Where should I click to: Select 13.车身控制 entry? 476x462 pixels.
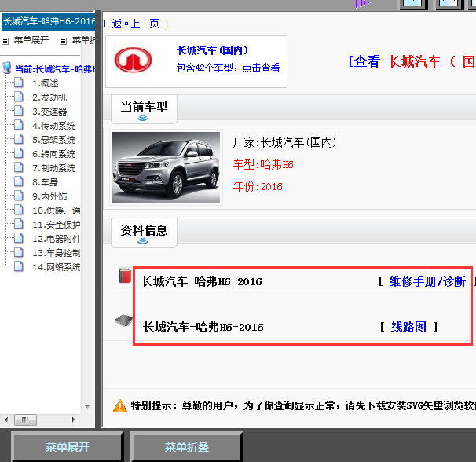57,253
